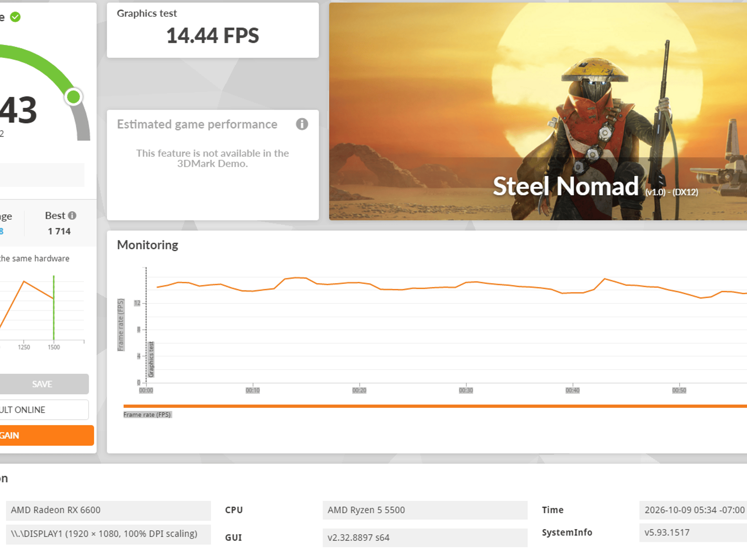Click the Graphics test vertical chart label

point(151,359)
